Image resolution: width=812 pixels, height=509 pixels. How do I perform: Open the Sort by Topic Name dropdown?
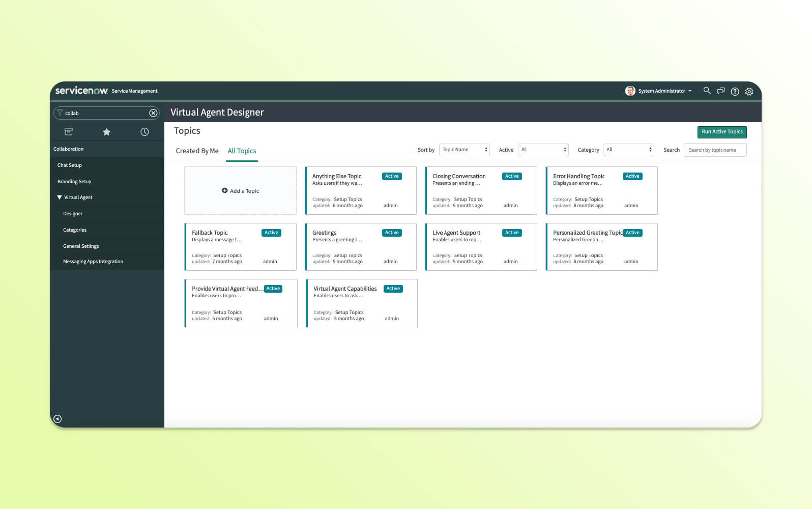[x=465, y=150]
